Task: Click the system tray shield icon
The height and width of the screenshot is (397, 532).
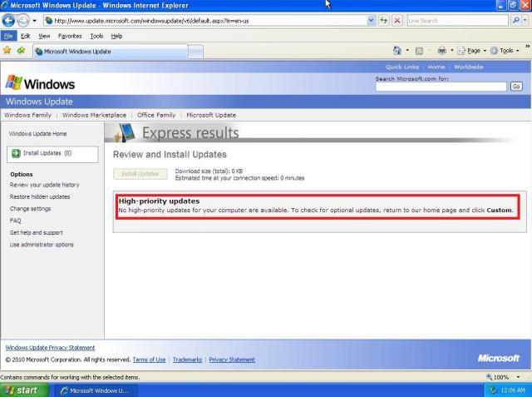Action: coord(493,390)
